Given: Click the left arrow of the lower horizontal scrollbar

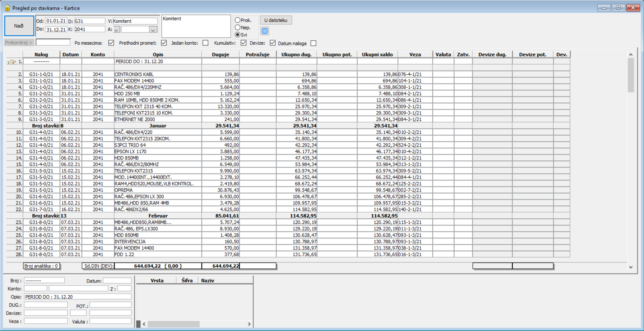Looking at the screenshot, I should coord(144,324).
